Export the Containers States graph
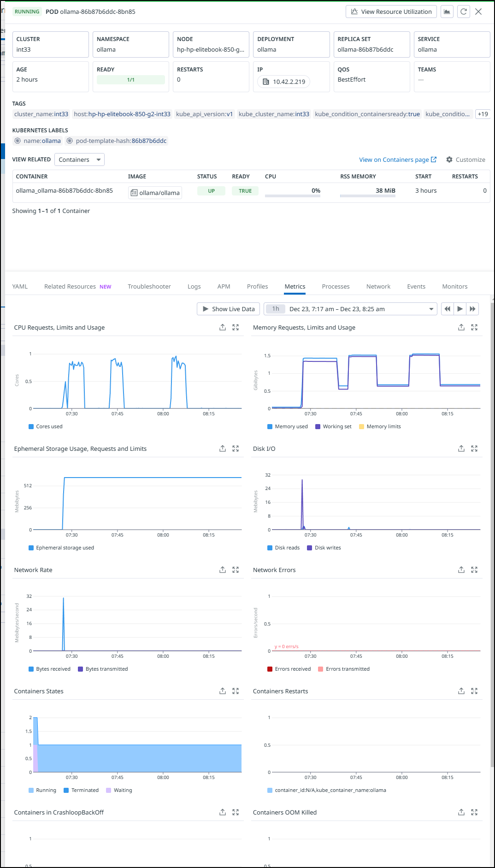495x868 pixels. [223, 691]
